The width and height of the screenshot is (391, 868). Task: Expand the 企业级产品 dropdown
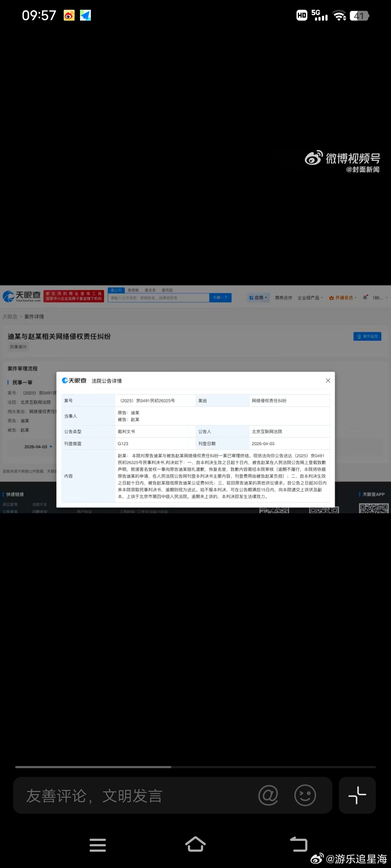tap(310, 298)
